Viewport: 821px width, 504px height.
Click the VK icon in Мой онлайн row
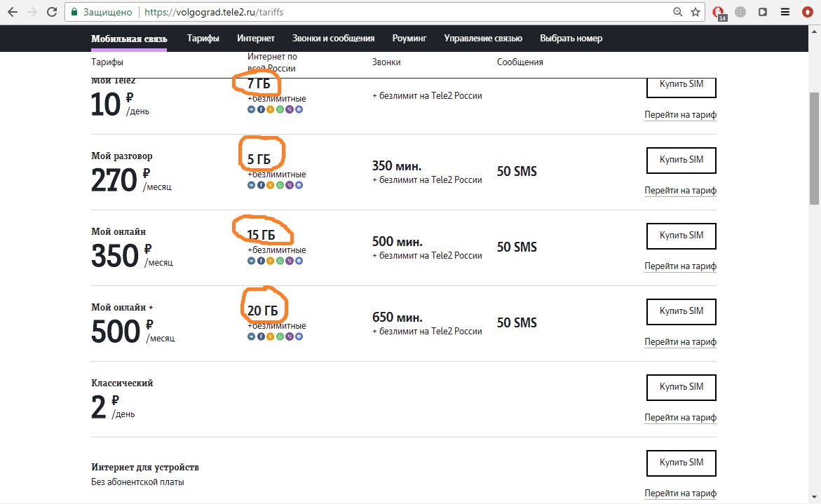tap(251, 261)
